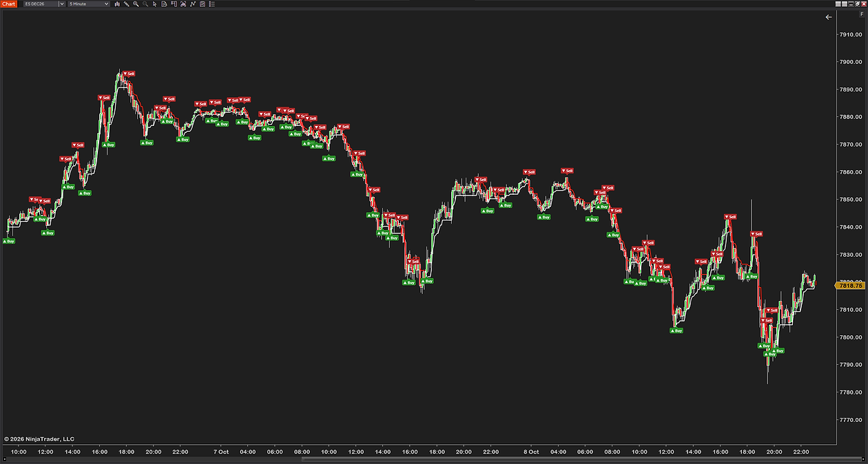Open the bar type icon in toolbar

117,4
